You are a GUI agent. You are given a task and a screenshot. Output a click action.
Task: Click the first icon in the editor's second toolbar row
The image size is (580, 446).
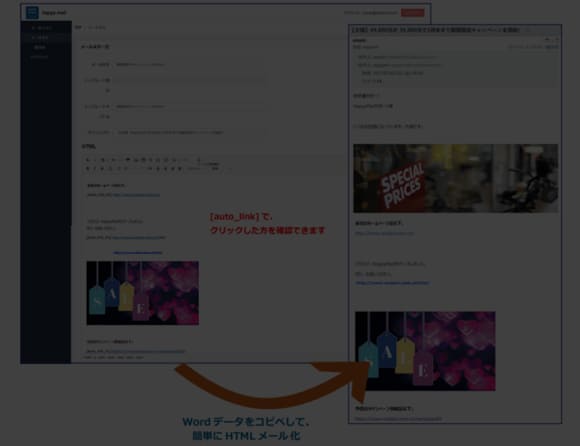tap(88, 169)
